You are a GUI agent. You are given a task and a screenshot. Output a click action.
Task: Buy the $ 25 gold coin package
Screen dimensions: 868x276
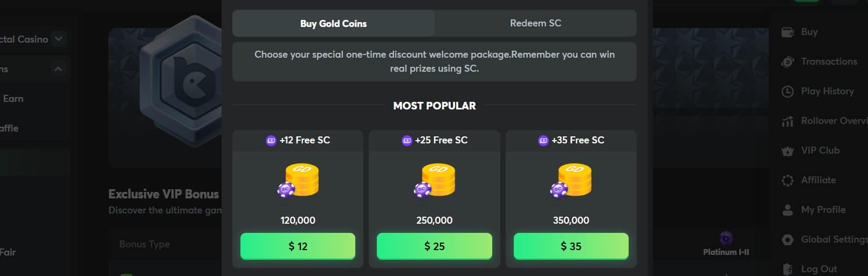[x=434, y=246]
